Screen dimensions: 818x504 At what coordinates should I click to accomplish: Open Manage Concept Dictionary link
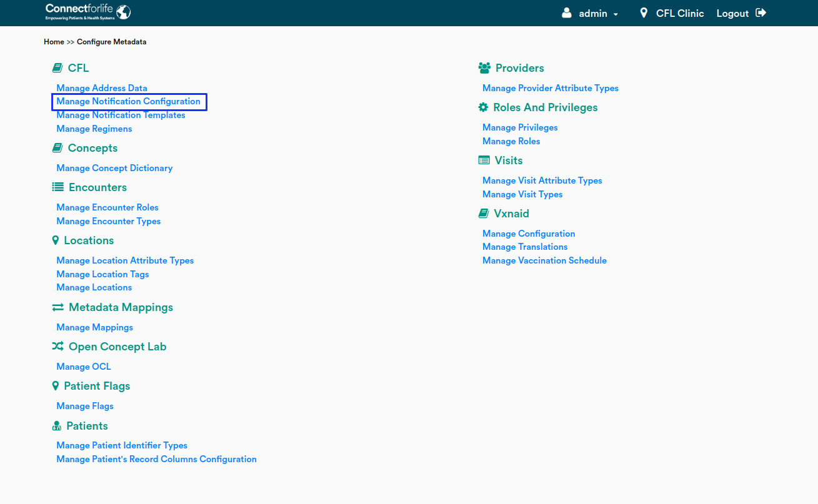pos(114,168)
